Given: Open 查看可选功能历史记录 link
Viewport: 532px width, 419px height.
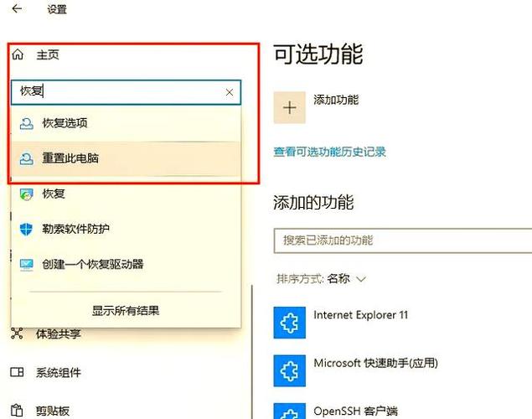Looking at the screenshot, I should [330, 152].
